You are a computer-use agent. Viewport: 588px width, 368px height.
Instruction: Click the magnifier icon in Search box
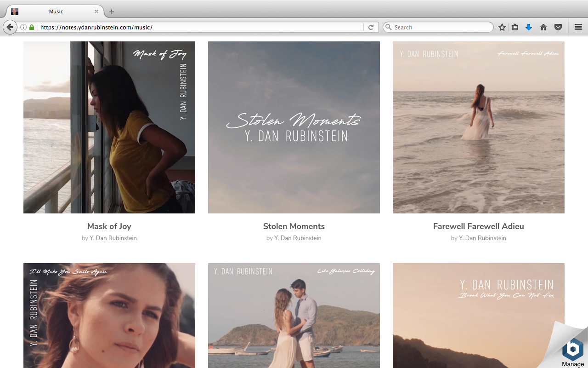tap(388, 27)
